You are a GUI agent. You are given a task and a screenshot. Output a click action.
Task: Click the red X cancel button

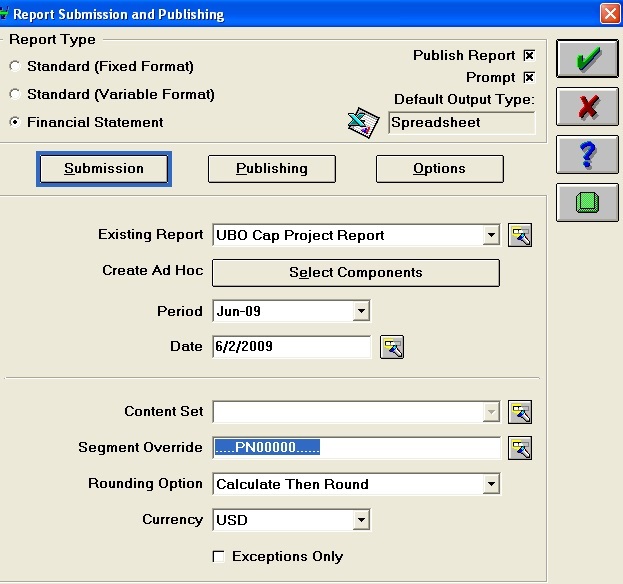587,107
